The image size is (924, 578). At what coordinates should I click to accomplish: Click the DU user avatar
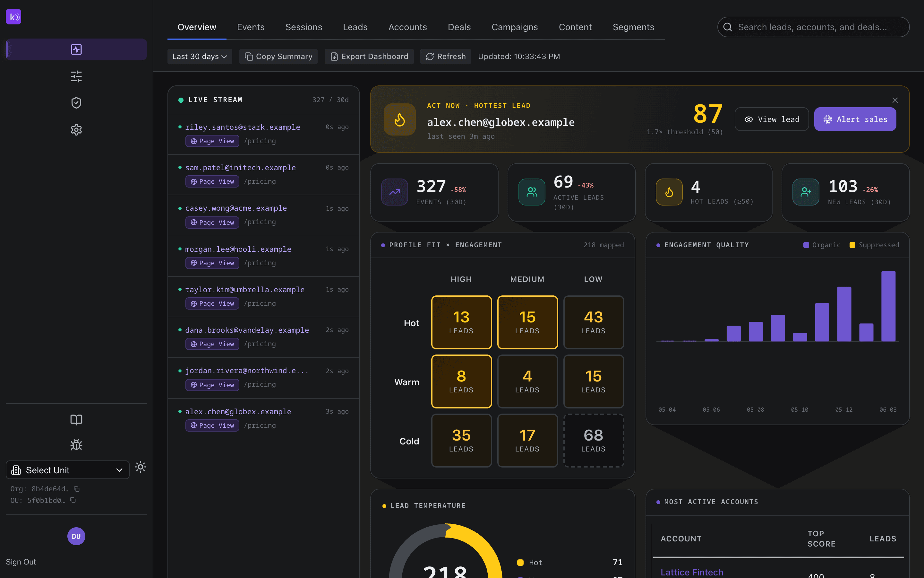click(x=76, y=536)
